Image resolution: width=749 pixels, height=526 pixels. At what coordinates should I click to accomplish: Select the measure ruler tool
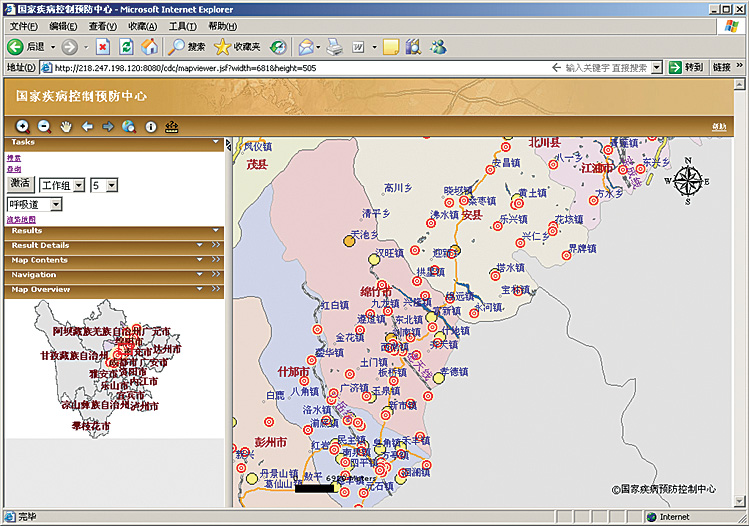[172, 127]
